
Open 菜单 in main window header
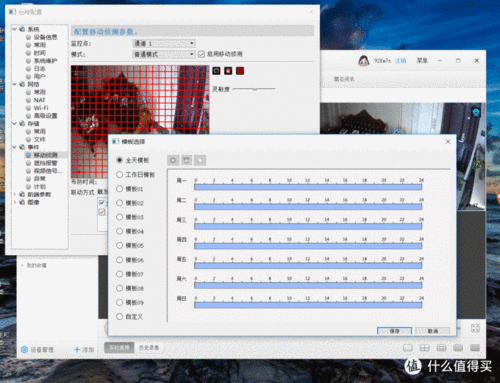[x=422, y=60]
